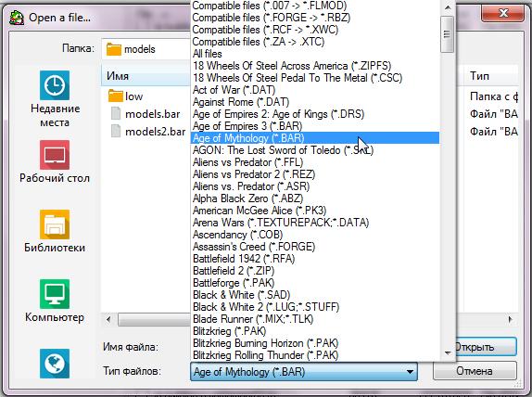Select Aliens vs Predator 2 (*.REZ)
532x397 pixels.
[x=315, y=174]
